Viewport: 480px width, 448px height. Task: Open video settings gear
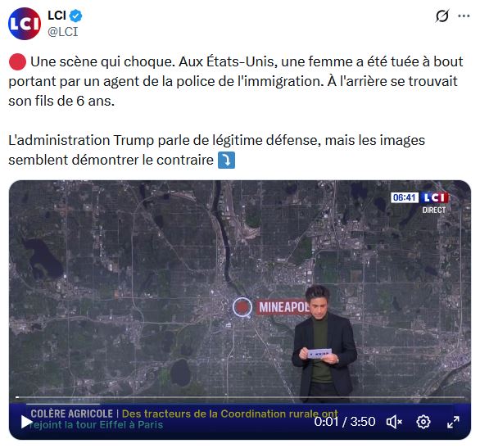423,422
